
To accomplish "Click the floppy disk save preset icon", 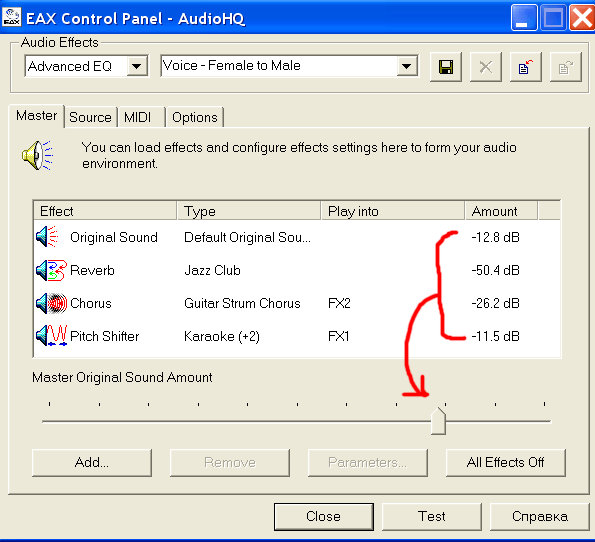I will click(445, 67).
